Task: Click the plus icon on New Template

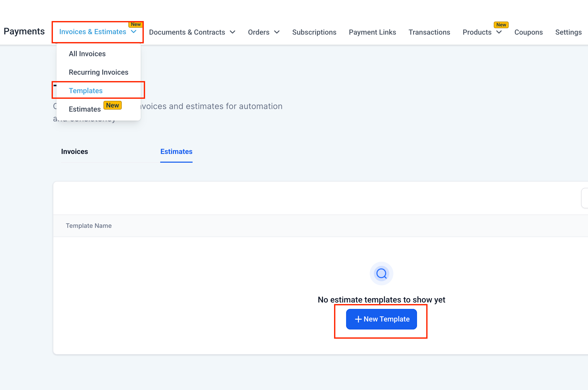Action: click(x=358, y=319)
